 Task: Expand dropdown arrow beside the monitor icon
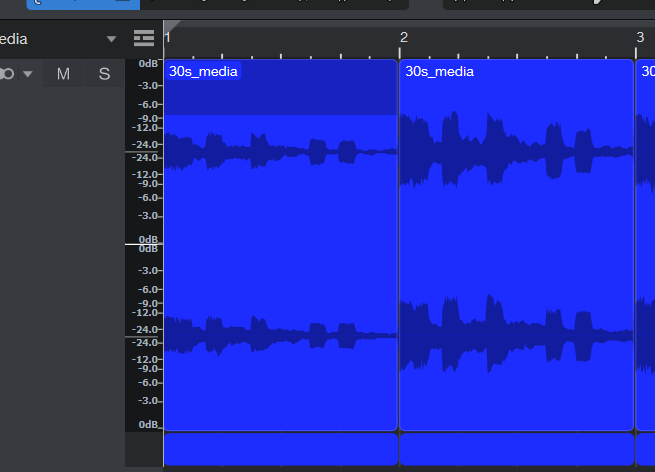28,74
